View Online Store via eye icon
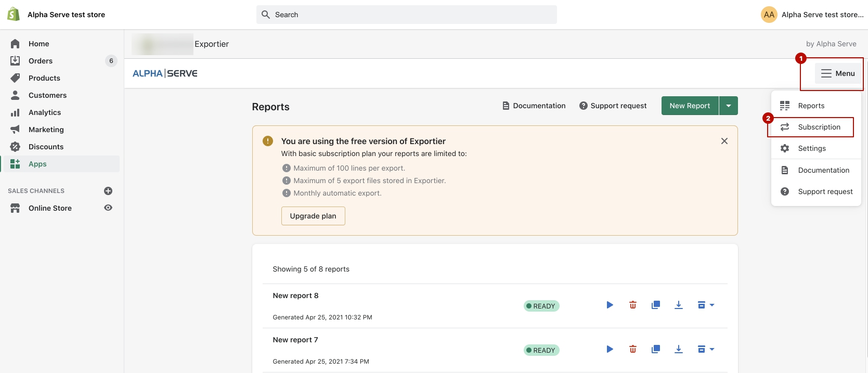868x373 pixels. pos(108,208)
